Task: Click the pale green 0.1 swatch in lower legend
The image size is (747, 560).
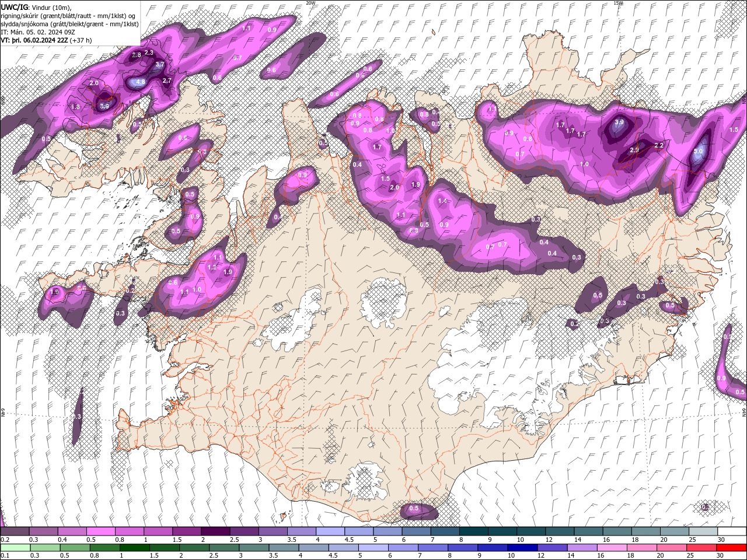Action: (x=15, y=548)
